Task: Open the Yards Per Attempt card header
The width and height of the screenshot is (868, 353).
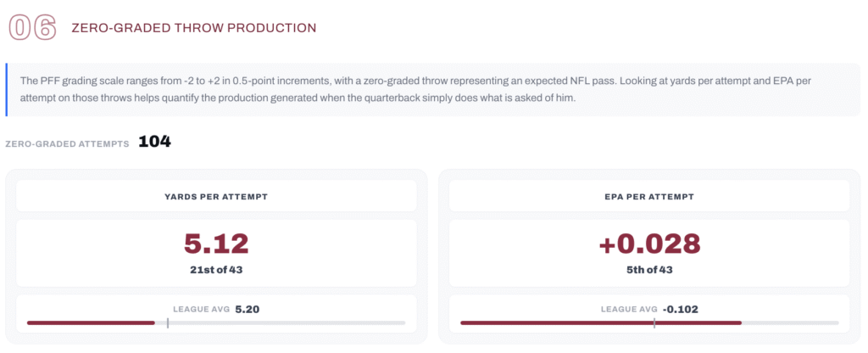Action: tap(216, 197)
